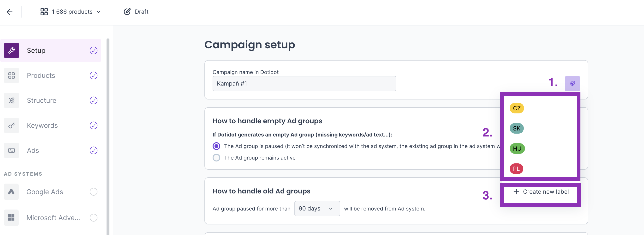Screen dimensions: 644x235
Task: Pick the yellow CZ label swatch
Action: (517, 108)
